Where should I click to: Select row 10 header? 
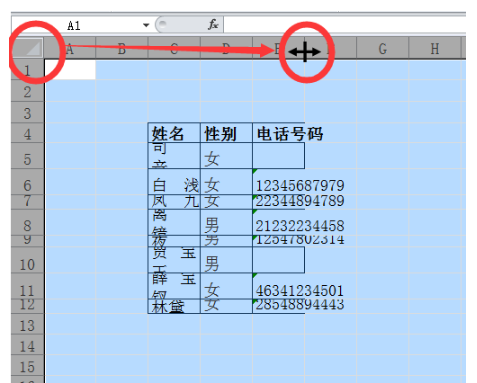(28, 260)
